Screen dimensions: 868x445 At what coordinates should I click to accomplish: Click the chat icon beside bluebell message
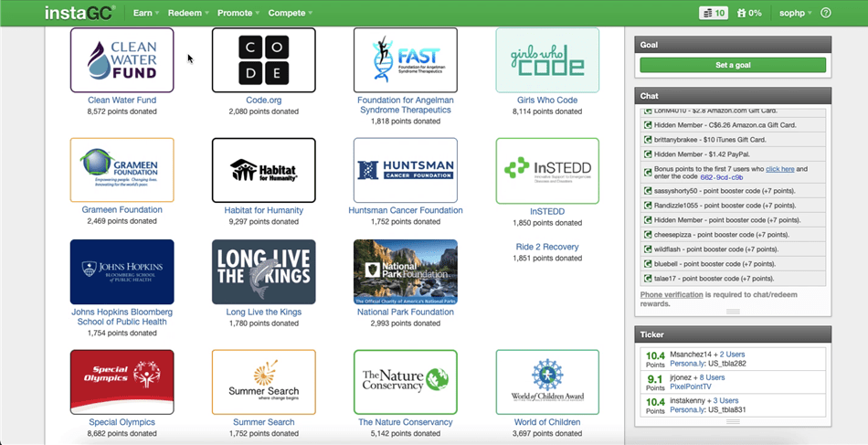pos(647,264)
